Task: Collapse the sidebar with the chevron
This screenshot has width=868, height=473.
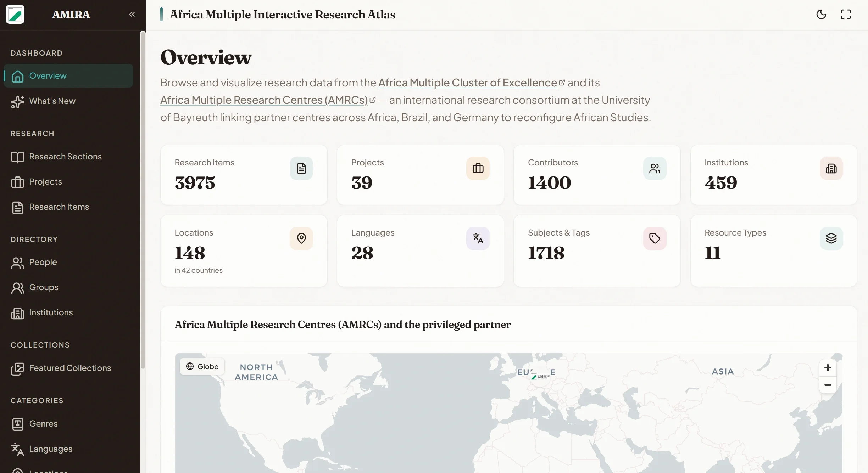Action: pos(132,14)
